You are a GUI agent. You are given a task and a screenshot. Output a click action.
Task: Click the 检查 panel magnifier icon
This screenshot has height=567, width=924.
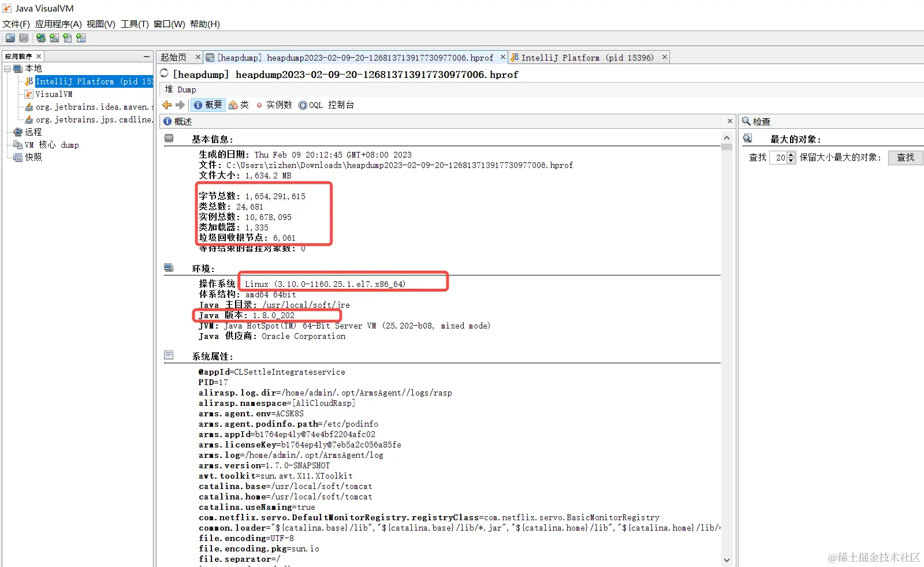[746, 121]
